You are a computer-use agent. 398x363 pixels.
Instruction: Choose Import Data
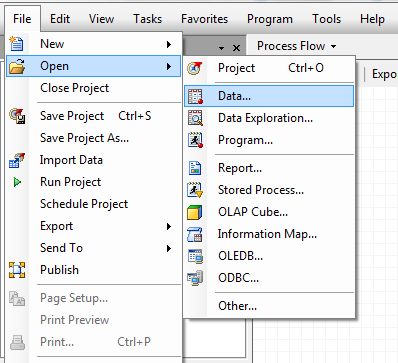94,160
